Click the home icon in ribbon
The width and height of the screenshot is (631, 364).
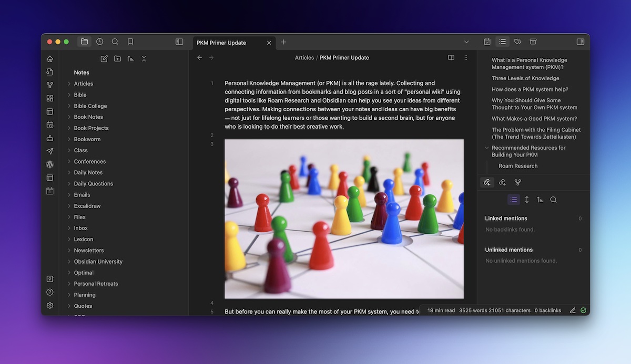50,59
